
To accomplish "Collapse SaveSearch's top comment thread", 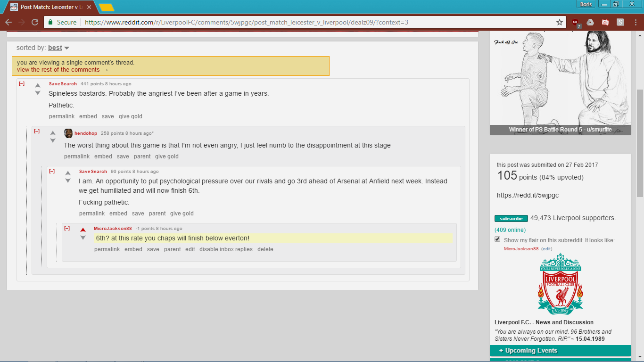I will click(x=22, y=84).
